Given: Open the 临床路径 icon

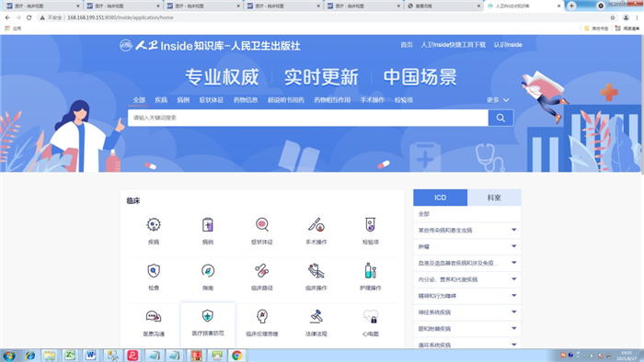Looking at the screenshot, I should (262, 271).
